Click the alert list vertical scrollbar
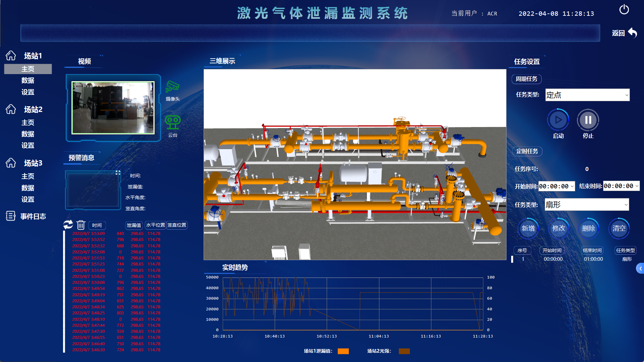Viewport: 644px width, 362px height. point(64,292)
